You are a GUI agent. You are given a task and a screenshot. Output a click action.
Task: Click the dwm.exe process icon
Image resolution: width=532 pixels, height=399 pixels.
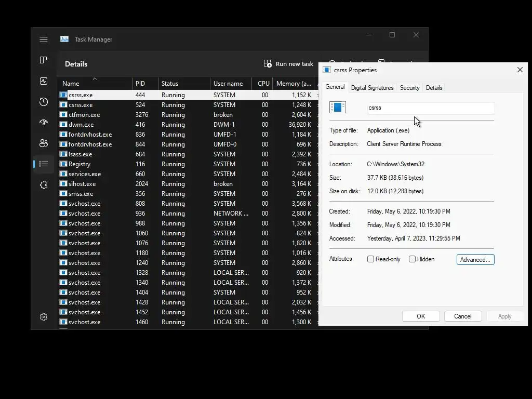click(63, 125)
